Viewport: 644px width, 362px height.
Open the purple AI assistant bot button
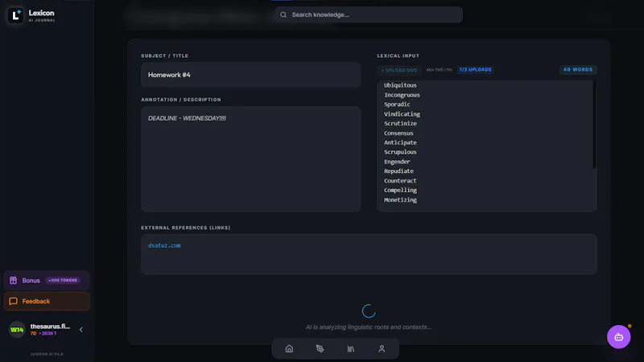(x=618, y=337)
